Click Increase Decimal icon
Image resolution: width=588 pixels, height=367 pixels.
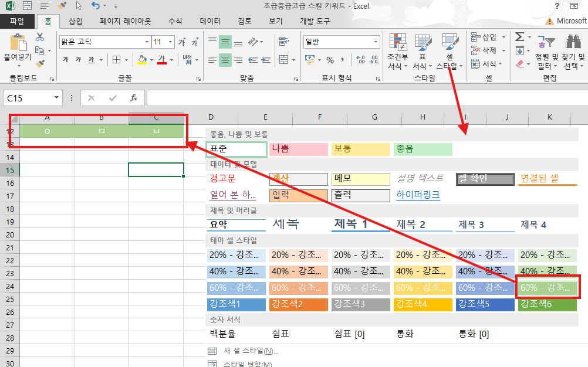[360, 60]
